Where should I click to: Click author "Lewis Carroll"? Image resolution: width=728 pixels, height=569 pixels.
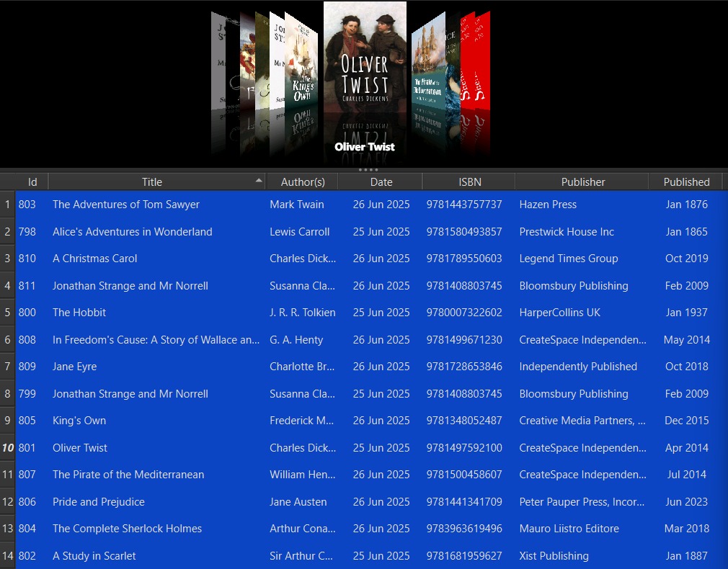(x=299, y=232)
